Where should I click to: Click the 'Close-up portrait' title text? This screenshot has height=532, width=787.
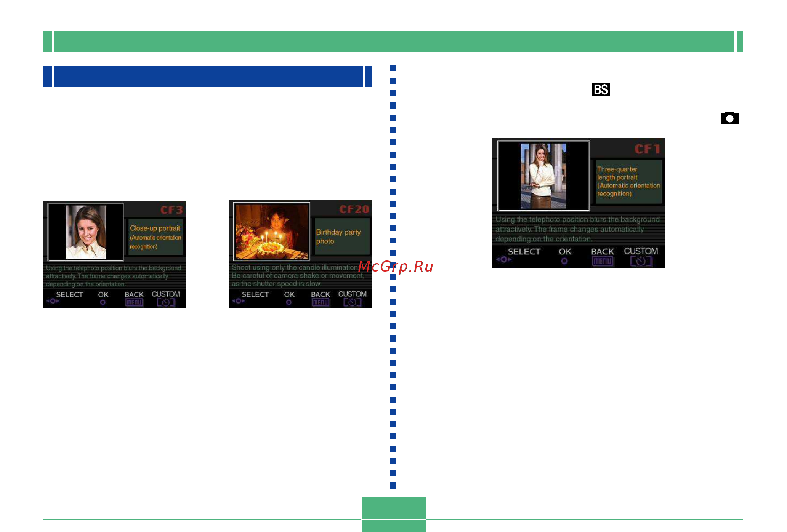(155, 228)
